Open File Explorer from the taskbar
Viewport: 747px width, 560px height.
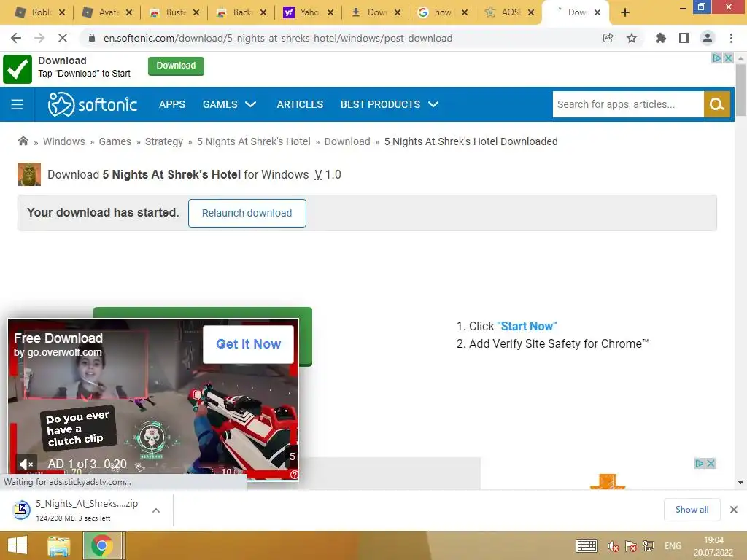click(x=59, y=545)
